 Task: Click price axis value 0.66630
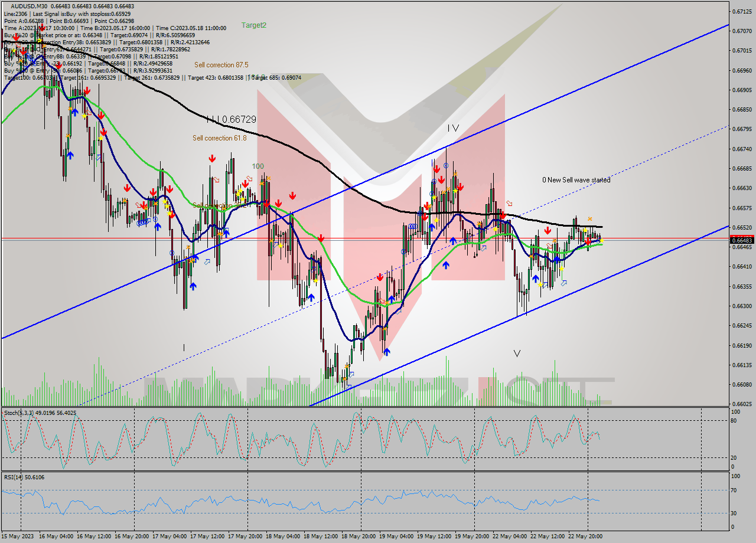(741, 188)
